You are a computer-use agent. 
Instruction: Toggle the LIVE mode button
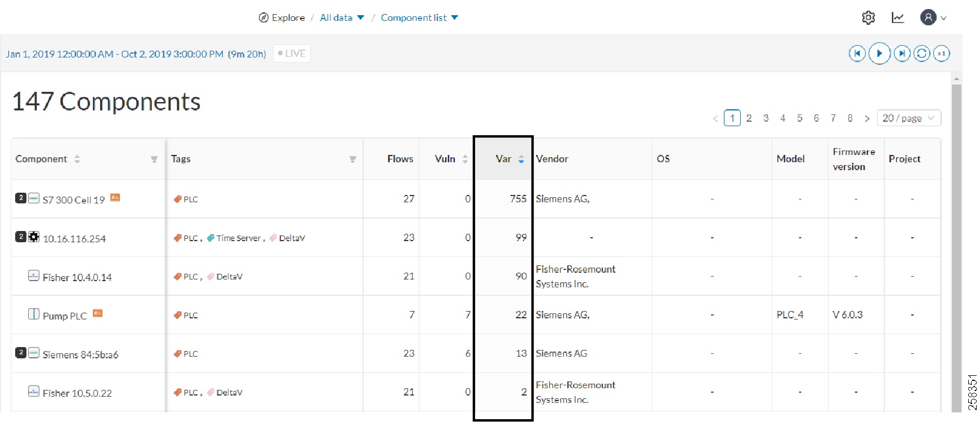pyautogui.click(x=292, y=54)
